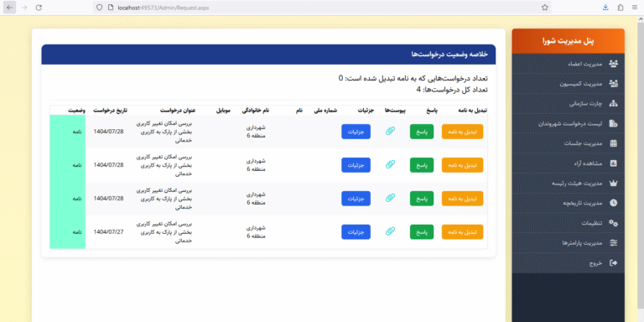Click تبدیل به نامه in the first row
The width and height of the screenshot is (644, 322).
462,132
